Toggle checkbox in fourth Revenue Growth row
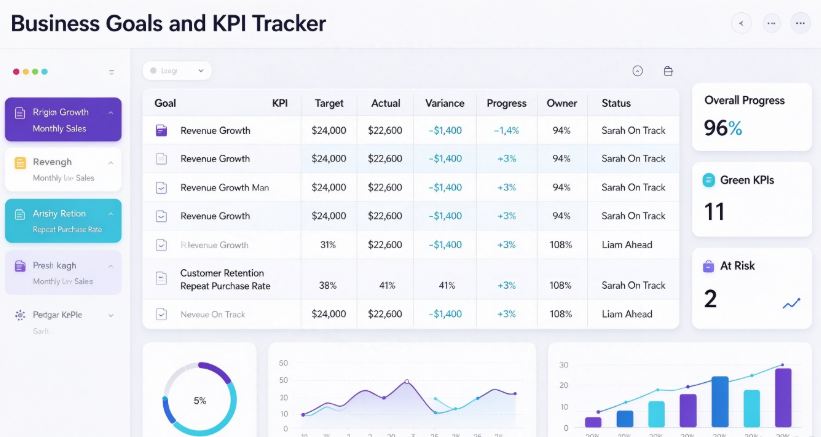The height and width of the screenshot is (437, 821). point(161,216)
